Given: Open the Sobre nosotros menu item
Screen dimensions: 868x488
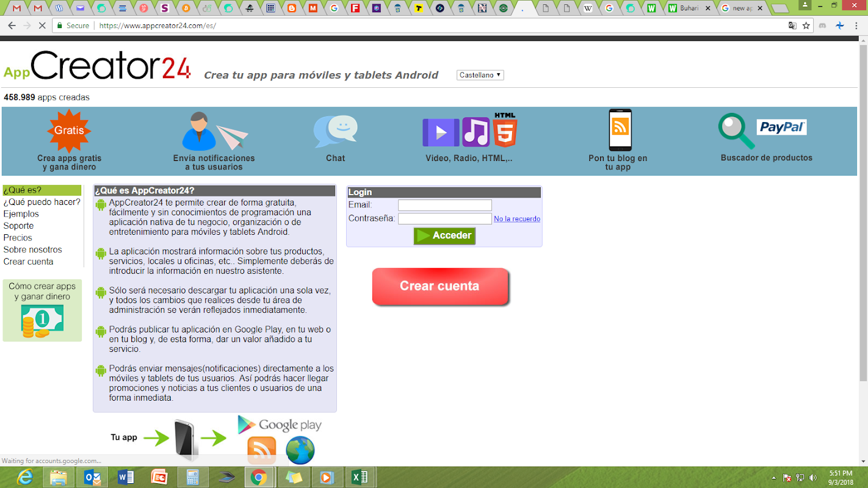Looking at the screenshot, I should click(33, 249).
